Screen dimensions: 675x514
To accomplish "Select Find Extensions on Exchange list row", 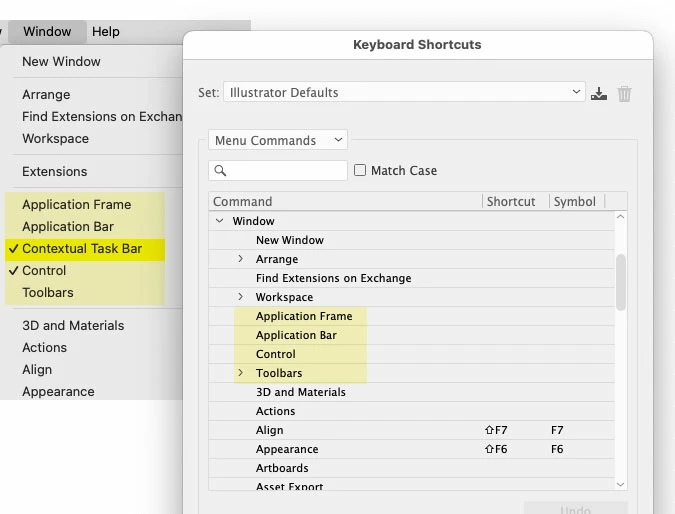I will coord(412,278).
